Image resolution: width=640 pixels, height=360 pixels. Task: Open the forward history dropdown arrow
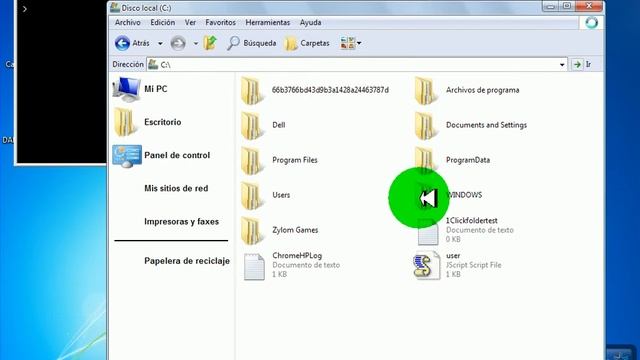pos(196,43)
